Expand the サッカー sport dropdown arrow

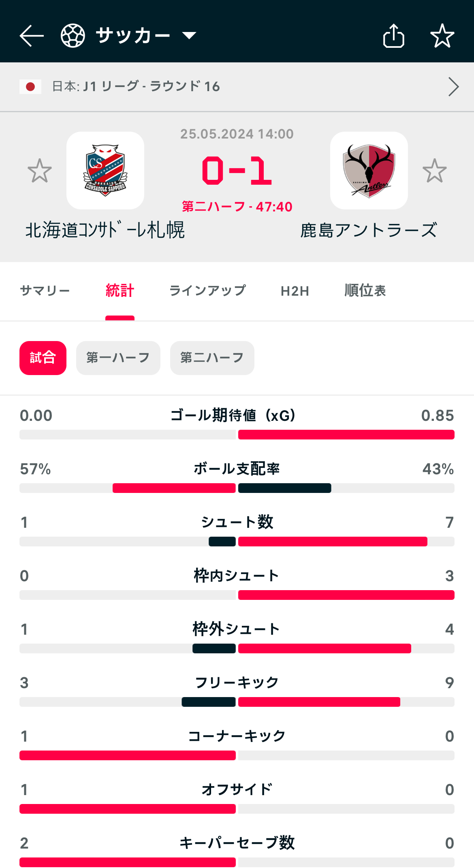coord(189,36)
